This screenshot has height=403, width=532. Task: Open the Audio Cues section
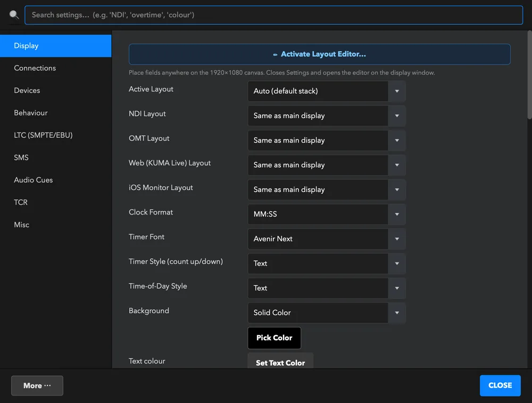coord(56,180)
